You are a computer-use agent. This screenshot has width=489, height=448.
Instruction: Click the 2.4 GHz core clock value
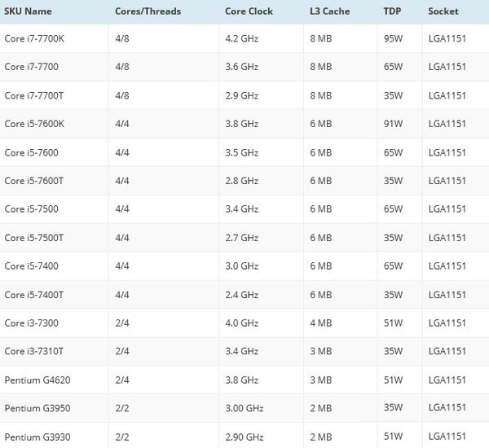coord(242,295)
